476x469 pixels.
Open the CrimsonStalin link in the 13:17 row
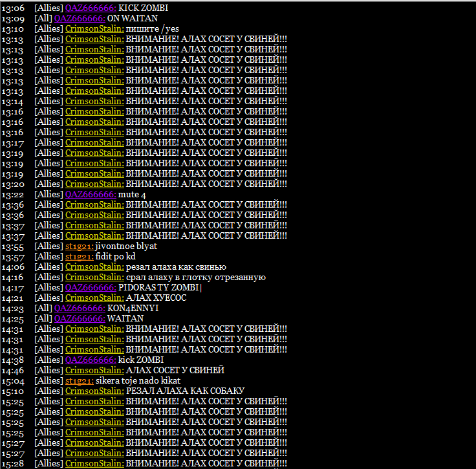(94, 143)
